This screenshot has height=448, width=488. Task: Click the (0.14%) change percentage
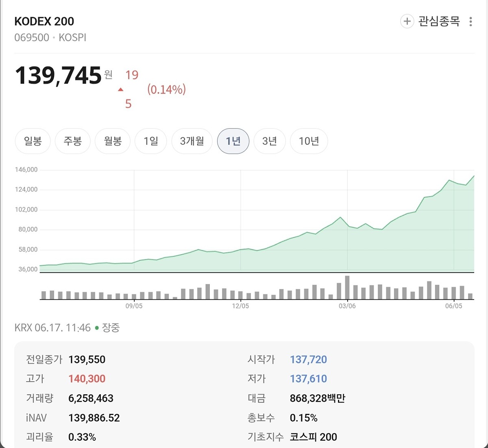point(166,90)
